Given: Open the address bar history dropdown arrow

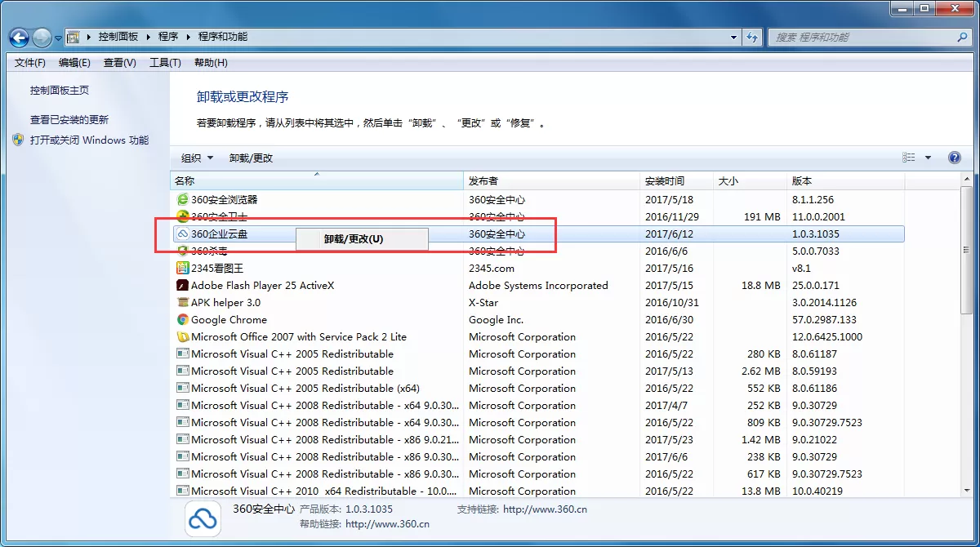Looking at the screenshot, I should tap(733, 38).
